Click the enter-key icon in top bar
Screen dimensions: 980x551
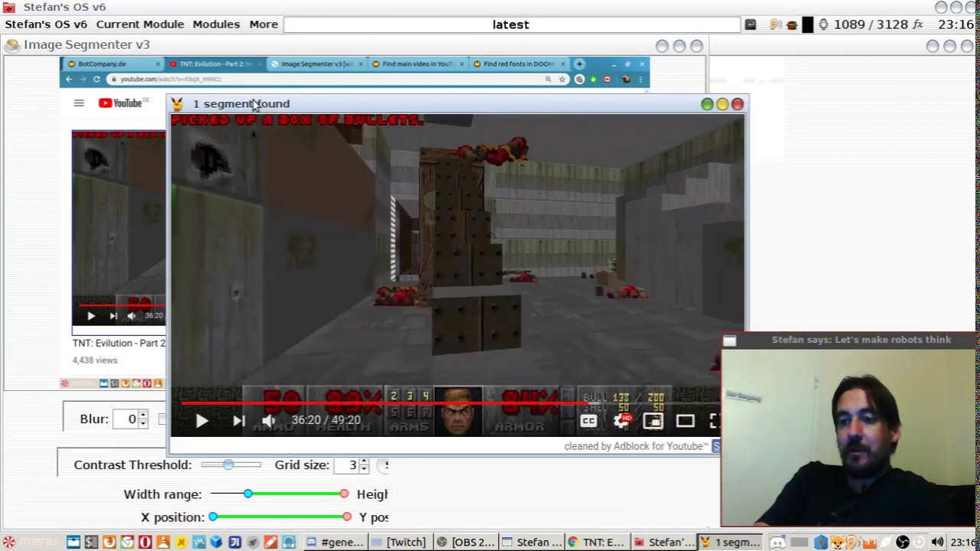pos(750,24)
